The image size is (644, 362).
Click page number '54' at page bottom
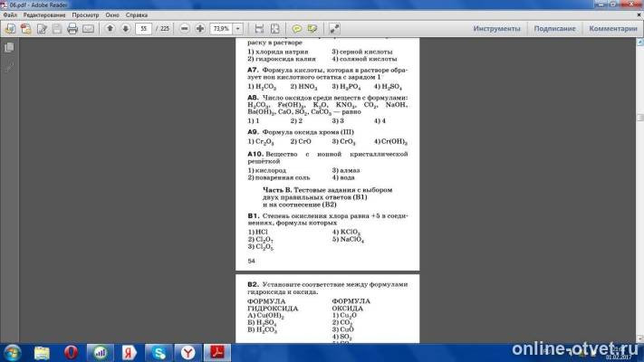click(x=252, y=261)
